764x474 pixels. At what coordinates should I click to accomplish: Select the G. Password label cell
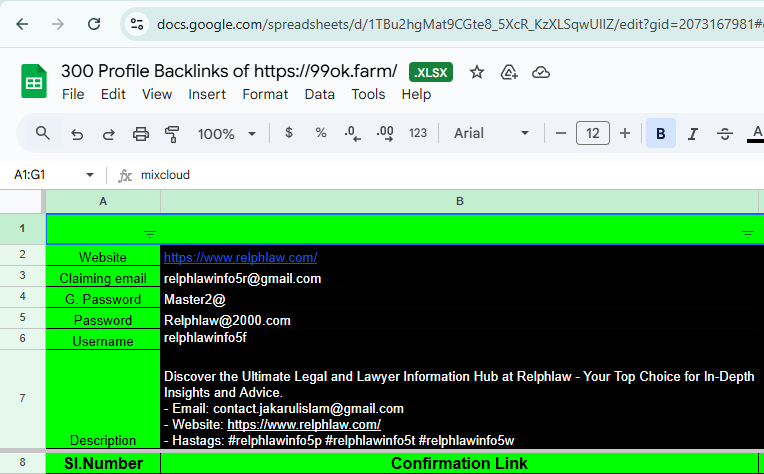(103, 298)
